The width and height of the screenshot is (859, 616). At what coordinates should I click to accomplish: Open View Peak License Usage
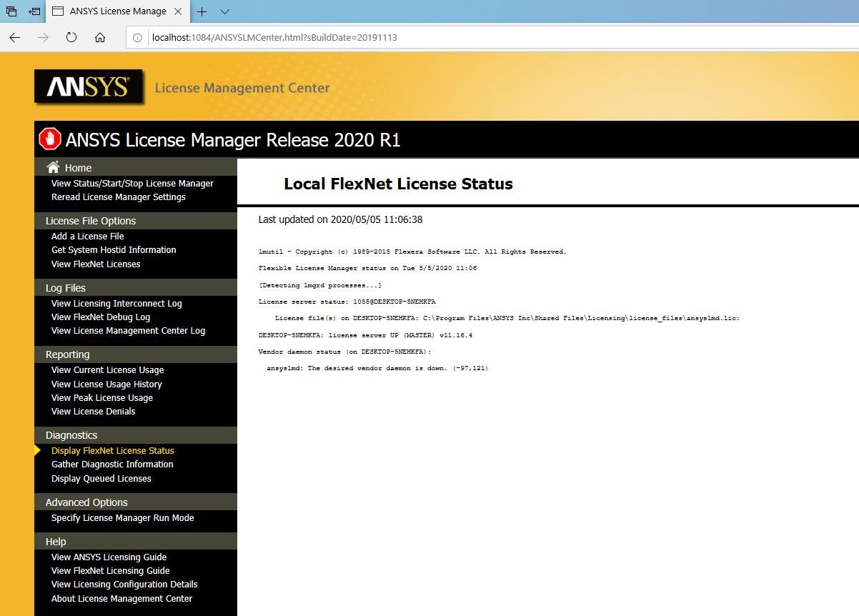click(102, 398)
